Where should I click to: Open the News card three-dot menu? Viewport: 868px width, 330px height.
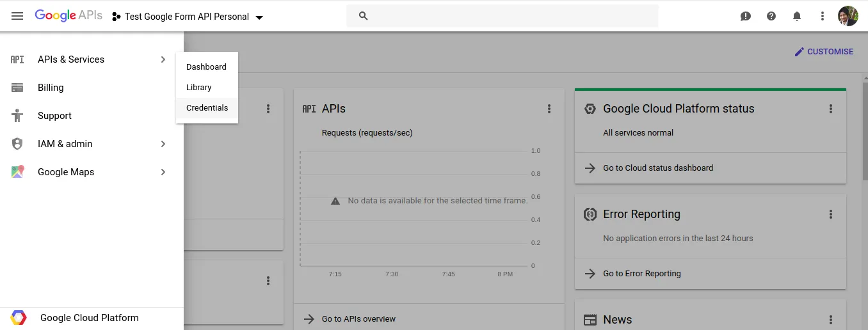tap(831, 320)
